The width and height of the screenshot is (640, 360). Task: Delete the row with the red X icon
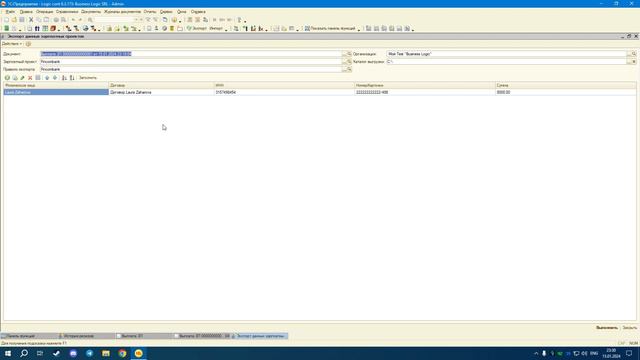(x=30, y=78)
